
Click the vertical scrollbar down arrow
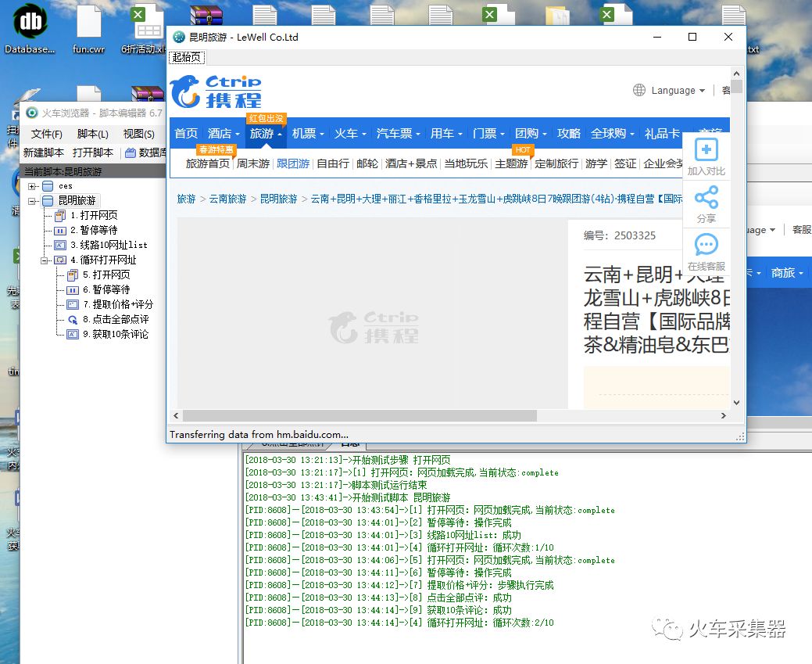(x=736, y=402)
